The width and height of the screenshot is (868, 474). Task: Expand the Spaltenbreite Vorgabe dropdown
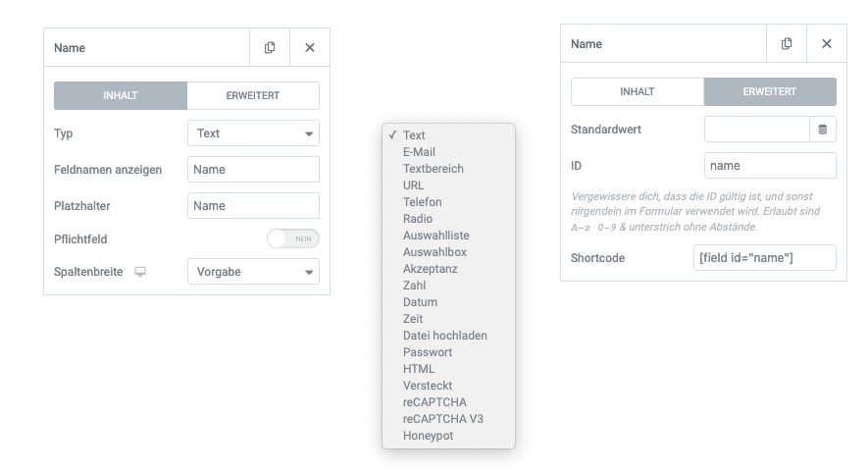[254, 272]
